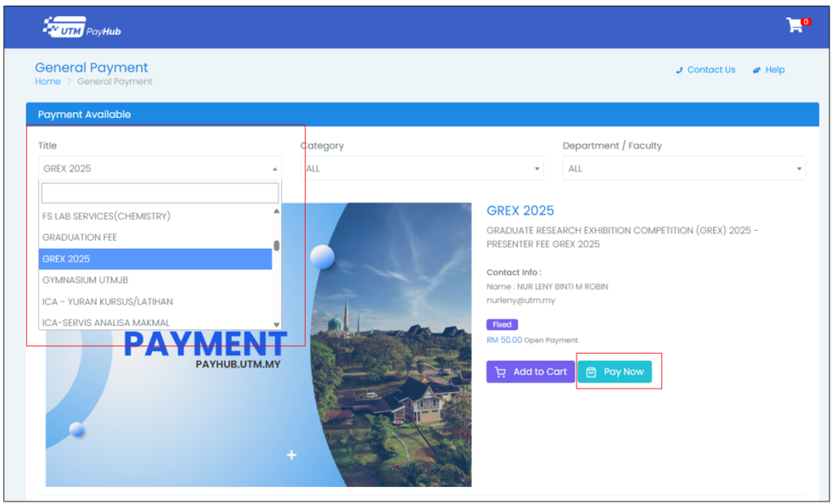Click the plus icon on the campus image
Image resolution: width=832 pixels, height=504 pixels.
click(291, 455)
